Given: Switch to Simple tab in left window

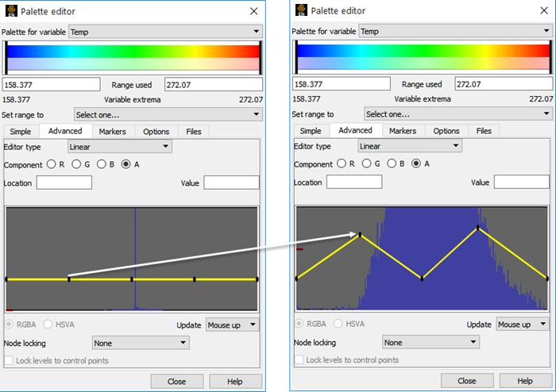Looking at the screenshot, I should pyautogui.click(x=21, y=132).
